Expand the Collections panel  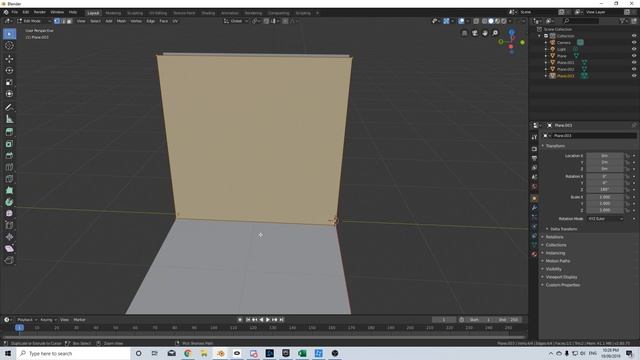(556, 245)
